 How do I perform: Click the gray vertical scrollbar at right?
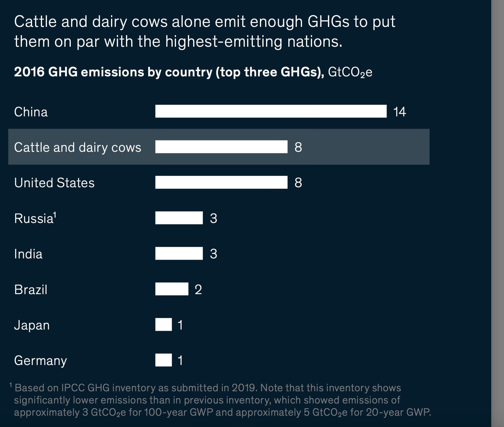[x=498, y=213]
